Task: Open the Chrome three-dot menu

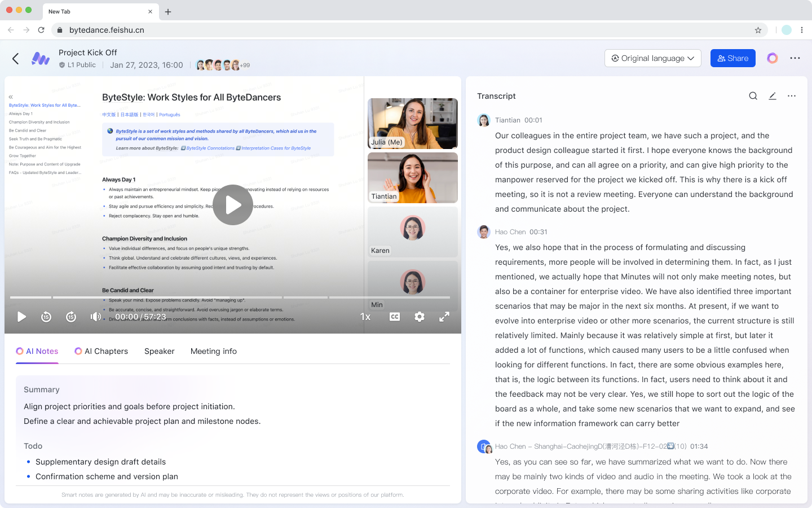Action: click(802, 30)
